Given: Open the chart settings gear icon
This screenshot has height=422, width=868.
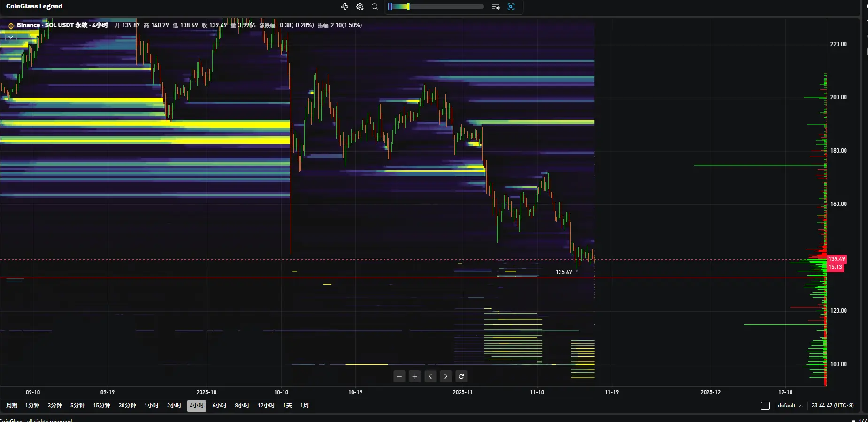Looking at the screenshot, I should pos(360,7).
